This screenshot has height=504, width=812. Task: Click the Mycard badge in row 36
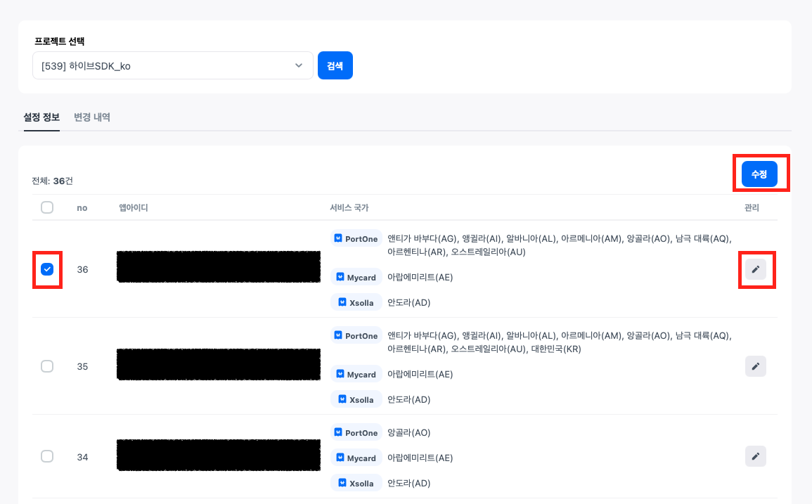pos(356,277)
